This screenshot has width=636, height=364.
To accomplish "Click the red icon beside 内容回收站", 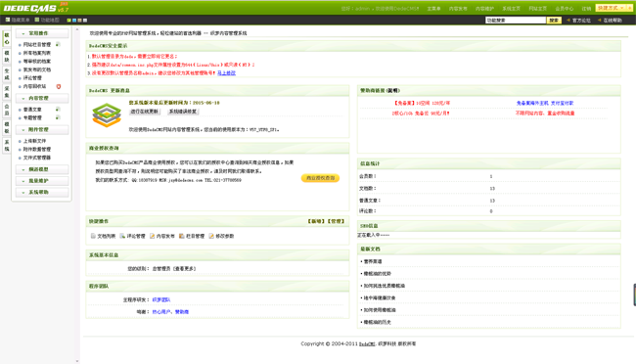I will tap(59, 86).
